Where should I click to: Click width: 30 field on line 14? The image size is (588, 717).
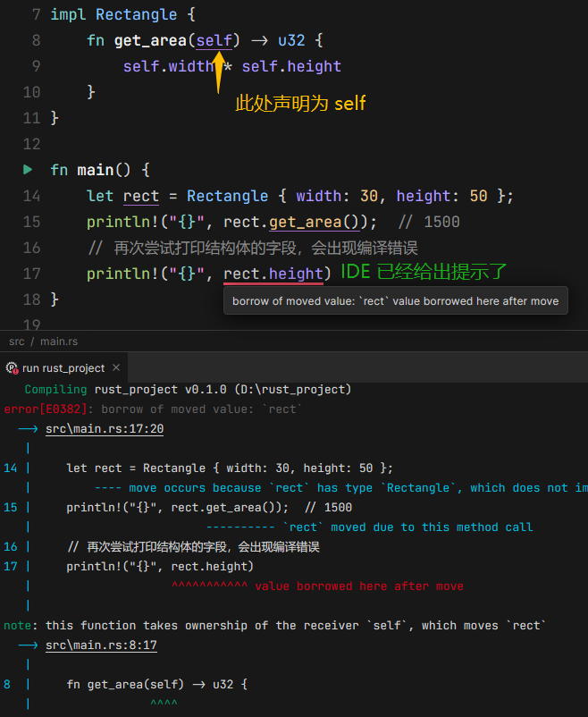pyautogui.click(x=337, y=196)
